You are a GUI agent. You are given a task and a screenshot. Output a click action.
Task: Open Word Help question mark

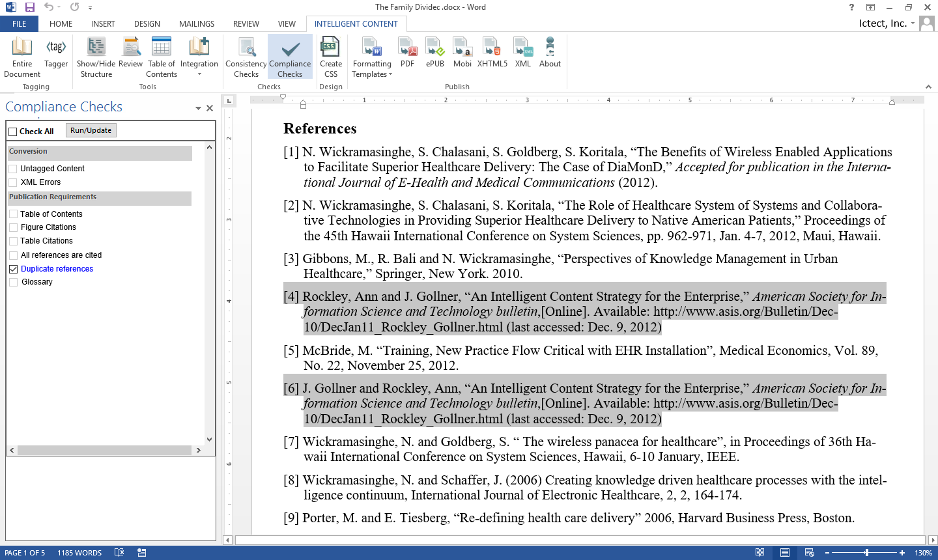point(851,7)
